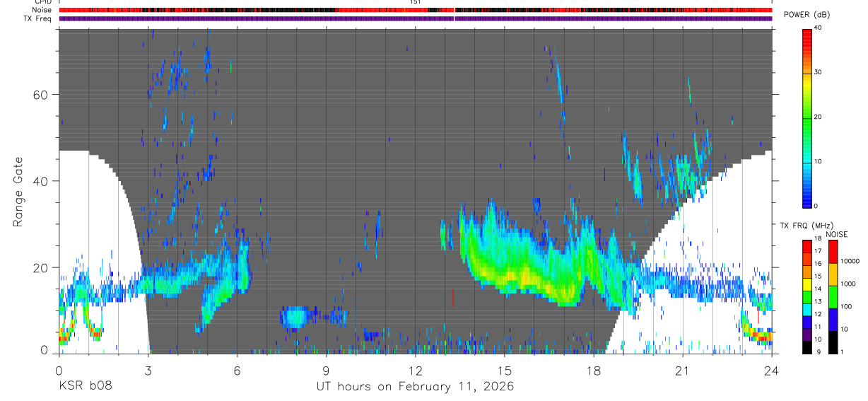Click the bright yellow backscatter band near 16 UT

click(527, 278)
